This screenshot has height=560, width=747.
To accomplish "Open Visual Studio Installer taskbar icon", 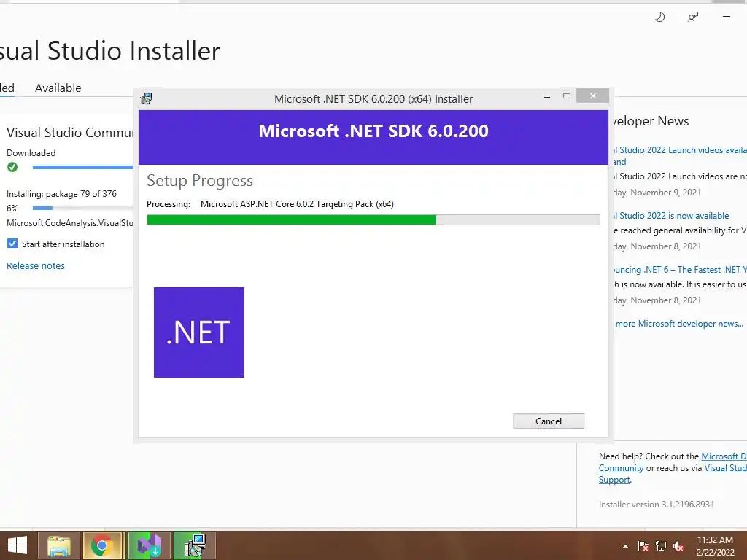I will [150, 545].
